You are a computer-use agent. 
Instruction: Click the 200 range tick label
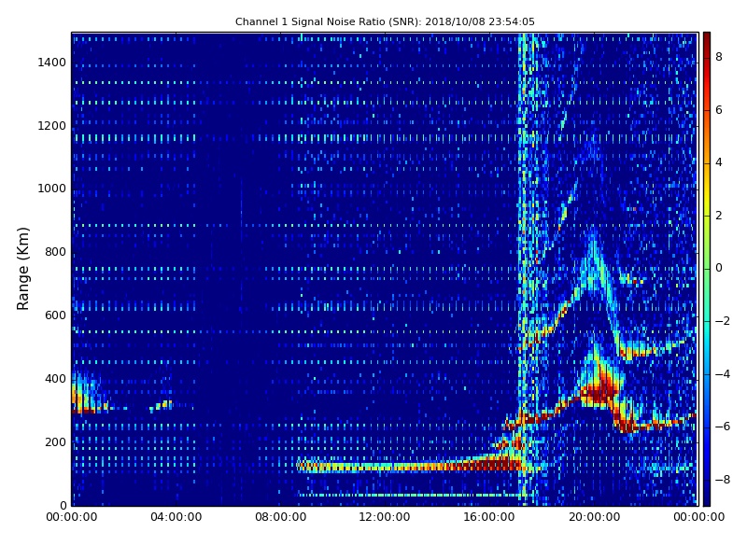55,441
